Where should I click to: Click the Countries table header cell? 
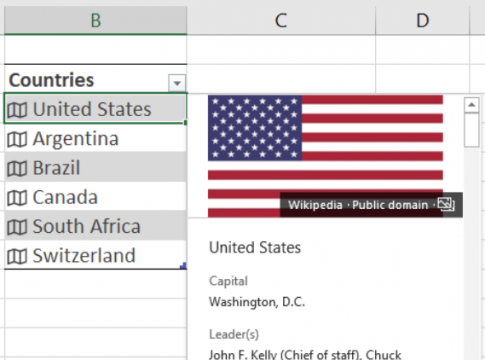tap(95, 79)
